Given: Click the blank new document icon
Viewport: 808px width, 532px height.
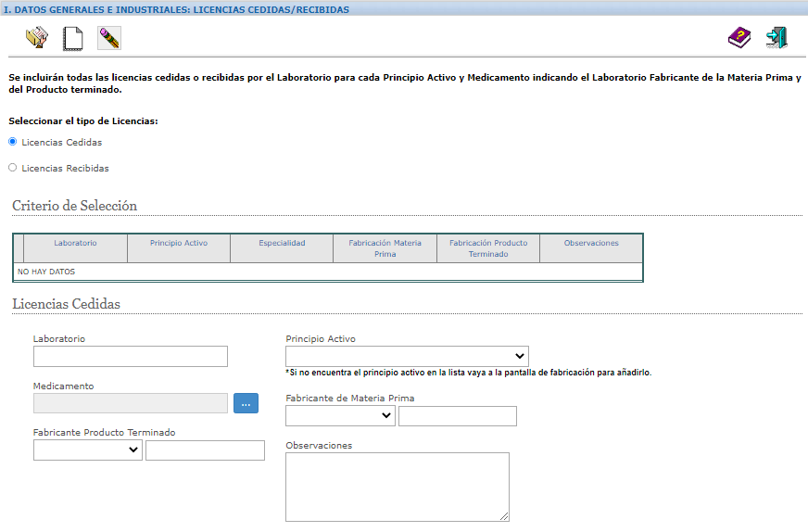Looking at the screenshot, I should [x=72, y=38].
